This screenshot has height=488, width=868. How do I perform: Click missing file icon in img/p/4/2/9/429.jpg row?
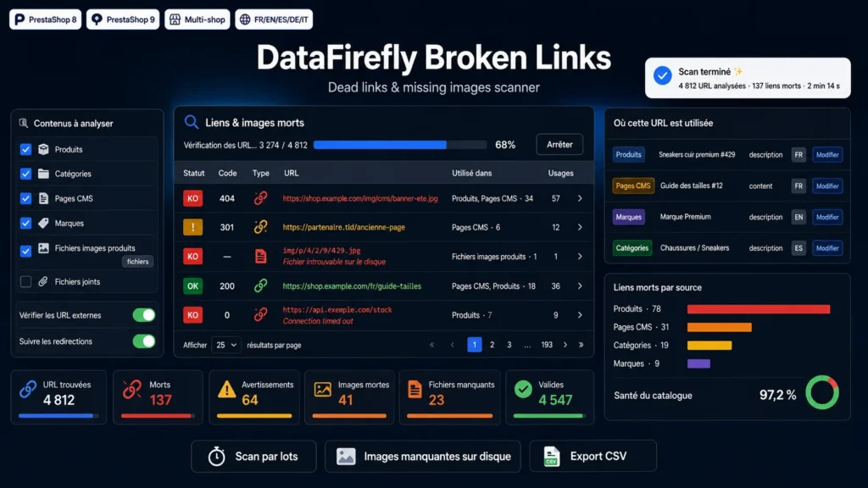tap(261, 256)
